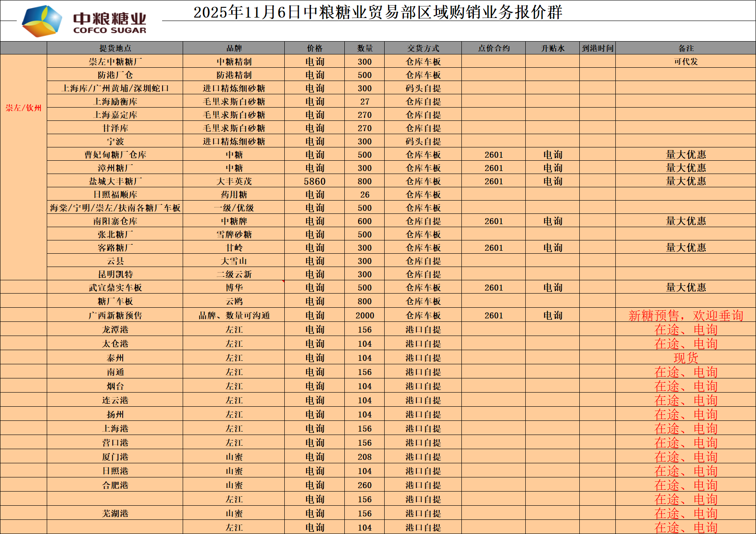Click the red comment marker on 博华 cell
Screen dimensions: 756x534
[283, 282]
